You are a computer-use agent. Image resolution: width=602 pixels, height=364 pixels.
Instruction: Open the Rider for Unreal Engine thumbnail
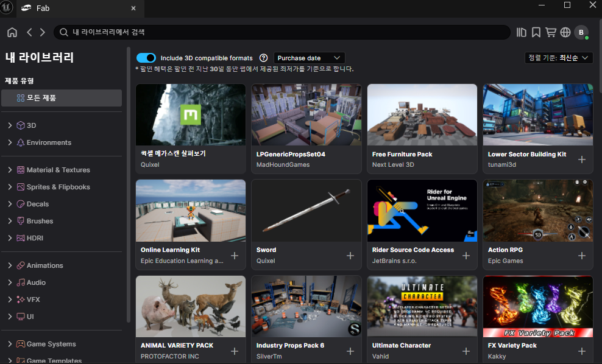[422, 211]
